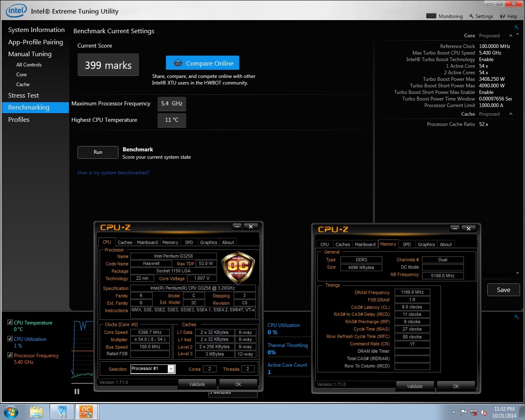Click the DRAM Frequency field 1199.8 MHz
The width and height of the screenshot is (525, 420).
click(412, 292)
